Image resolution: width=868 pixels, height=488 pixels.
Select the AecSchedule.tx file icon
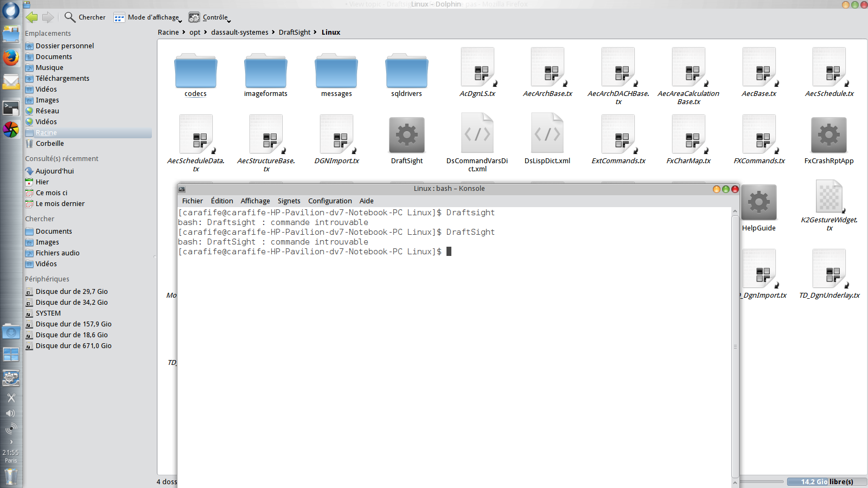pos(829,67)
